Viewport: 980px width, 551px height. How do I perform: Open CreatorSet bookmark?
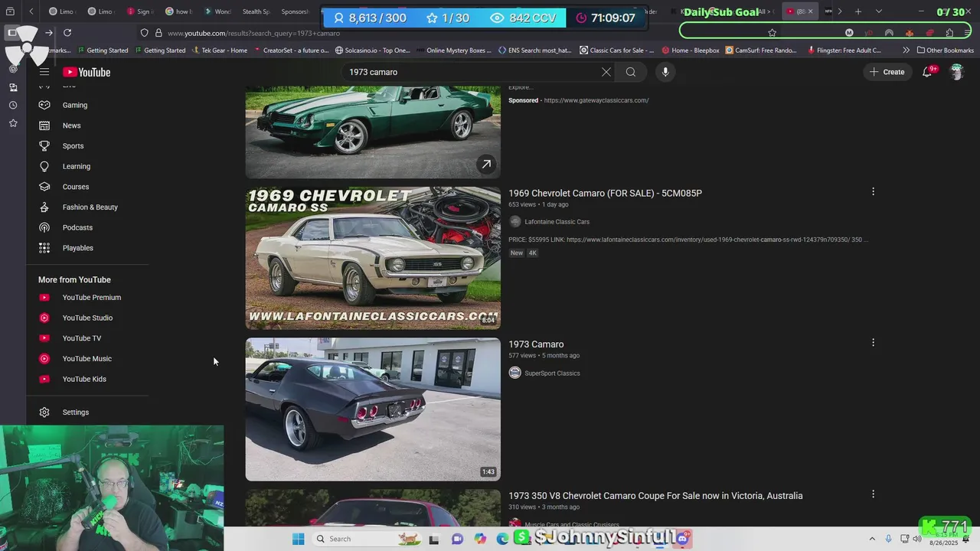click(x=291, y=51)
